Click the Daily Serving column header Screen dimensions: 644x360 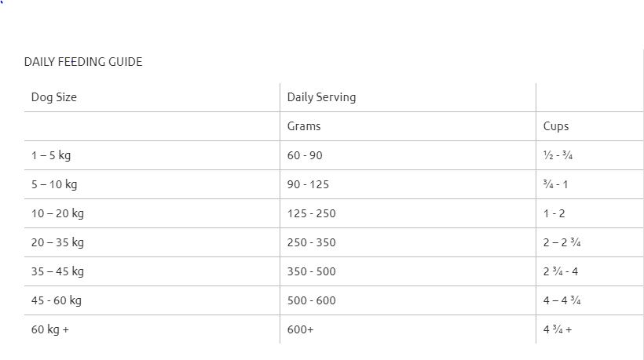(321, 97)
